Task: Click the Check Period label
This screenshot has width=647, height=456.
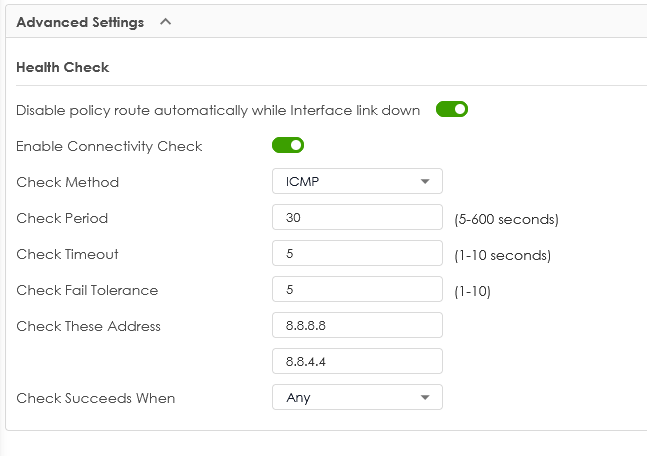Action: [x=62, y=218]
